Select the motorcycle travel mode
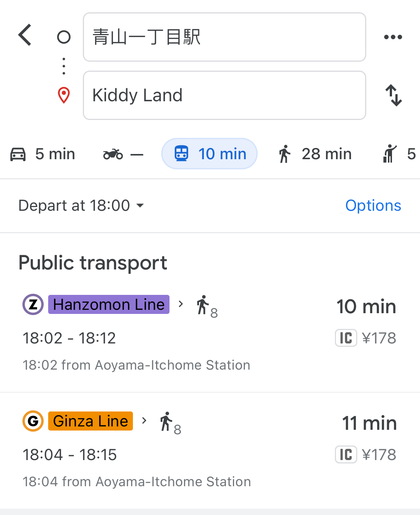Viewport: 420px width, 515px height. click(x=123, y=154)
